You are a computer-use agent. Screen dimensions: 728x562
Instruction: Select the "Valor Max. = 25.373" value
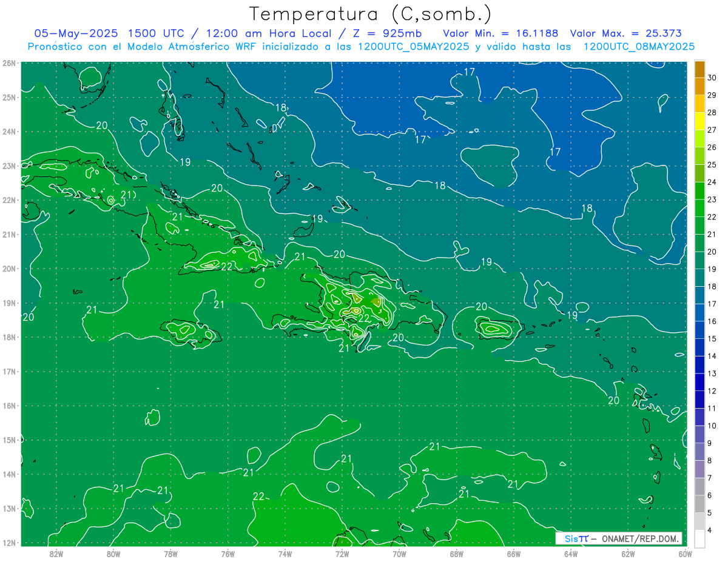(x=626, y=33)
